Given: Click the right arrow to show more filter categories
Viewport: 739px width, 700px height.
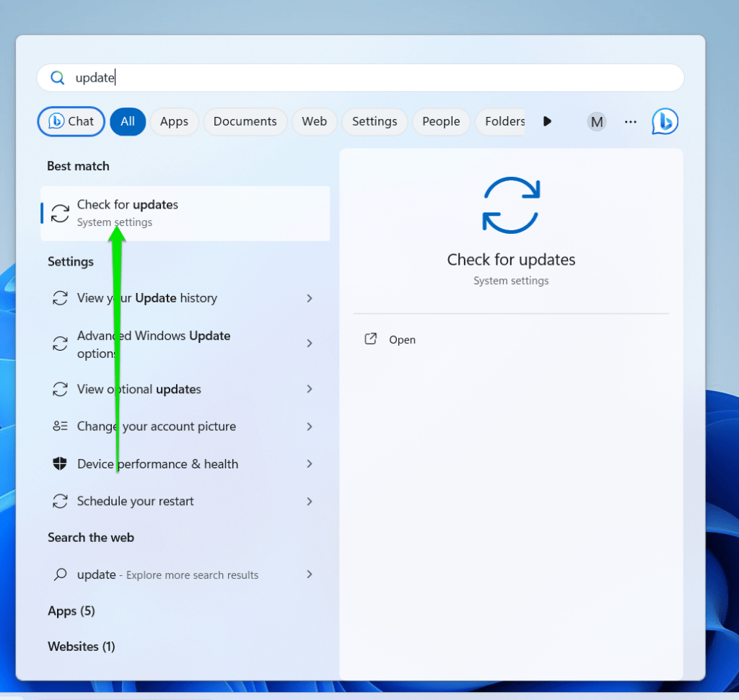Looking at the screenshot, I should pyautogui.click(x=547, y=121).
